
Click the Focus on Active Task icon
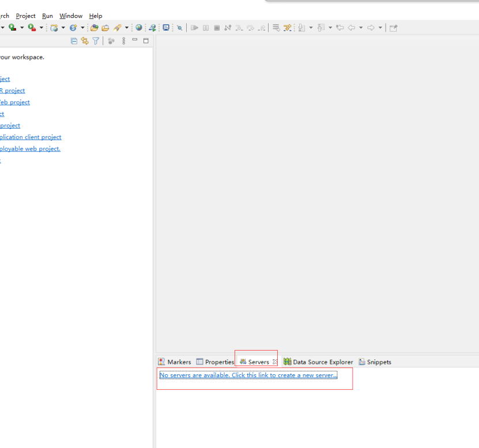tap(111, 41)
